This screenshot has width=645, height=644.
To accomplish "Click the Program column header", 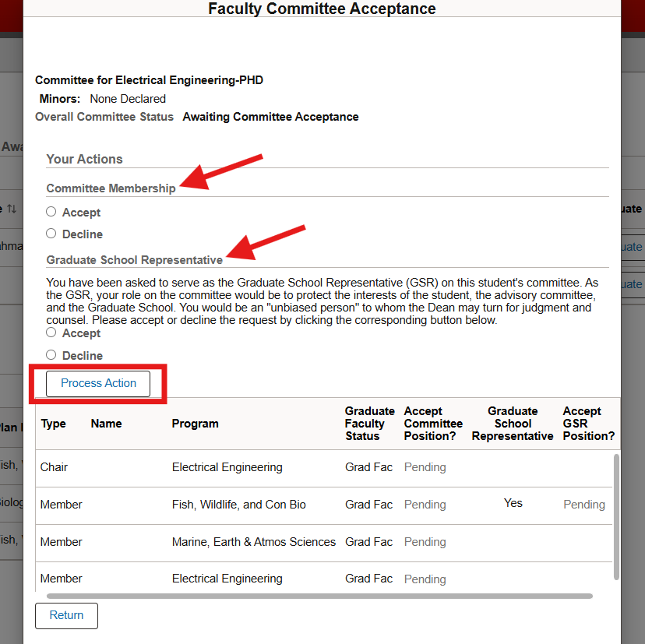I will point(195,423).
